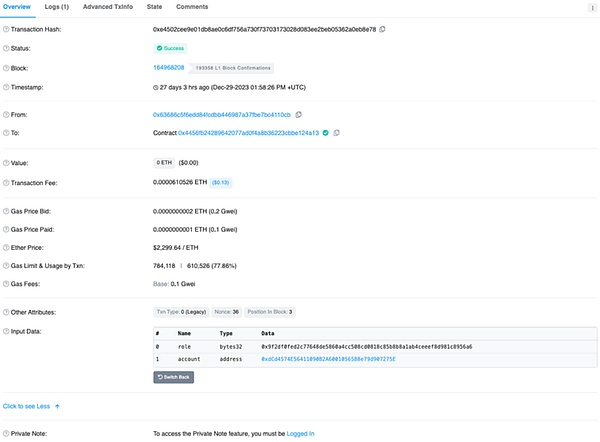Switch to the State tab

coord(154,7)
